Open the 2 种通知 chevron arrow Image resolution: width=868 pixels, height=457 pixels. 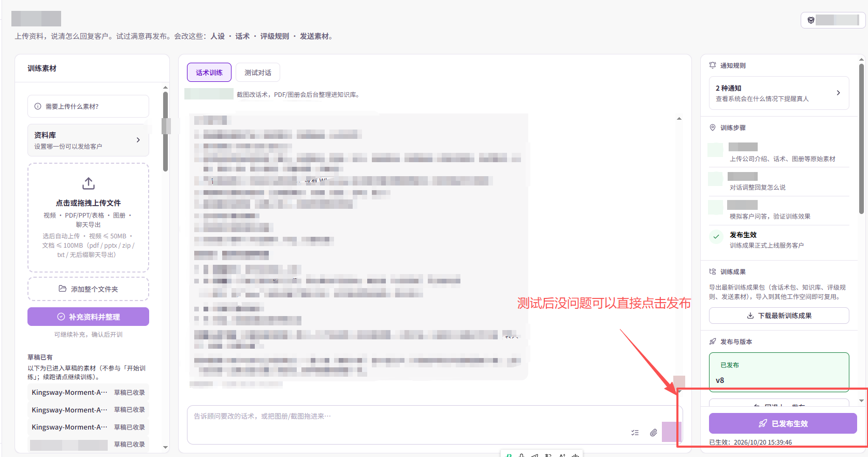coord(838,93)
